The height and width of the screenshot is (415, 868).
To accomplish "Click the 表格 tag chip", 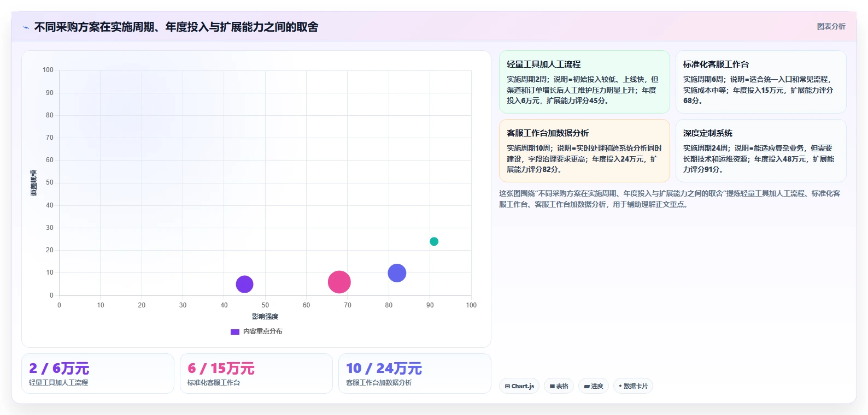I will tap(559, 386).
